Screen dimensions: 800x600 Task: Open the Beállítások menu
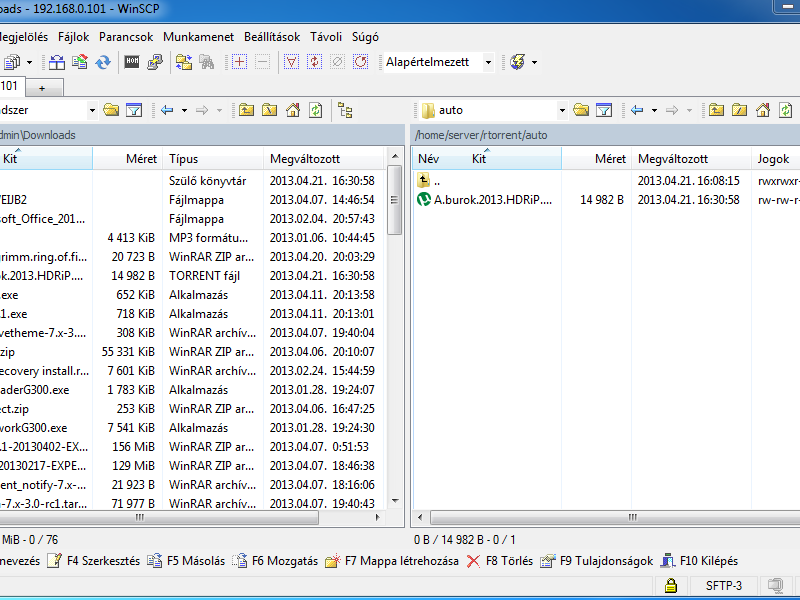click(x=271, y=37)
